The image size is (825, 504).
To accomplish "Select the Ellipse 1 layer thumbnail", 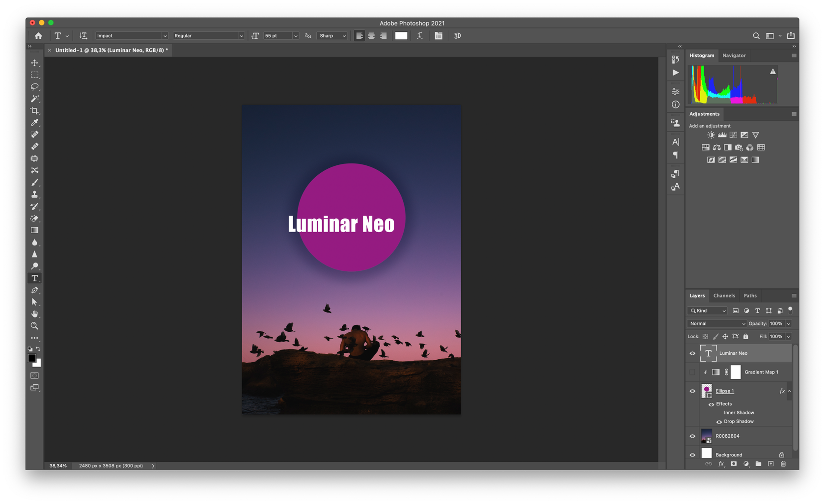I will 707,391.
